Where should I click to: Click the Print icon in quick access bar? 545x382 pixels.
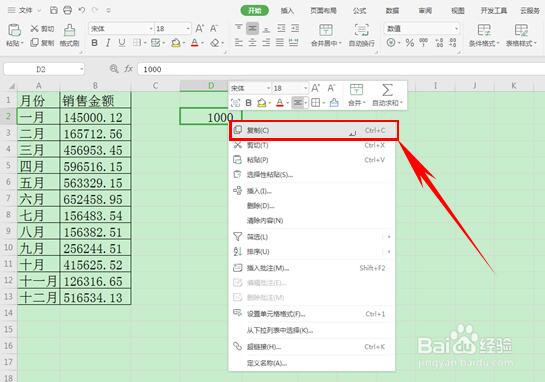[67, 10]
